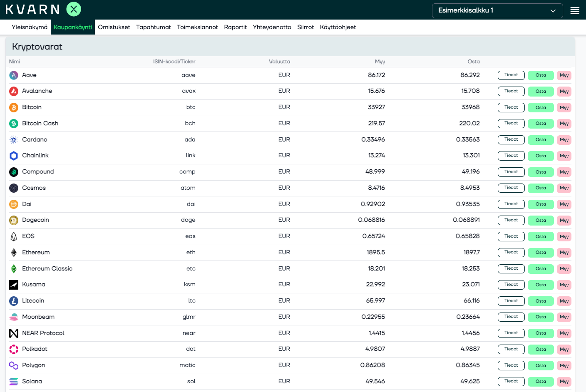Click Osta for Litecoin

(541, 301)
